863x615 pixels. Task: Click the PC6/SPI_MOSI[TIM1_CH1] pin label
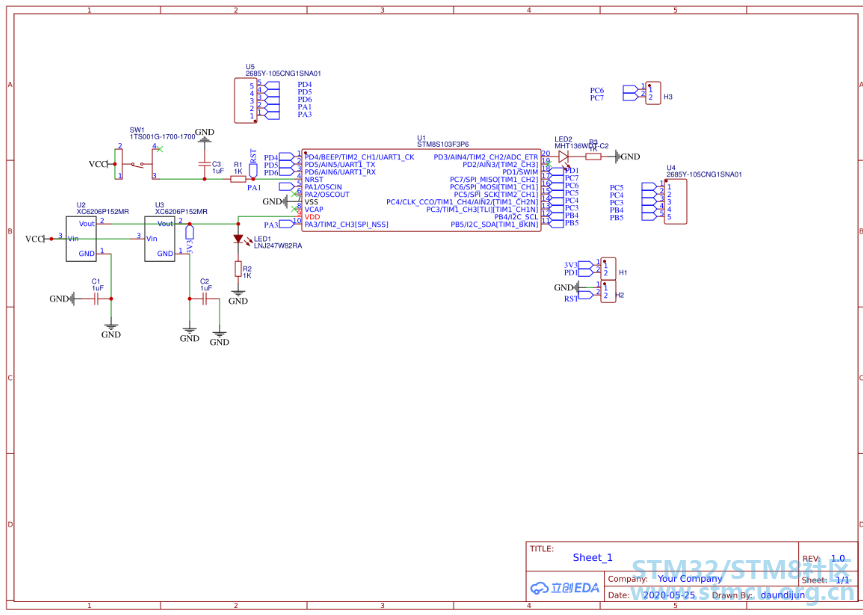494,187
